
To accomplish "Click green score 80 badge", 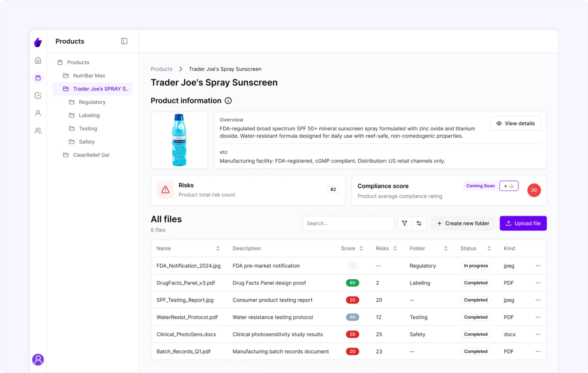I will point(352,283).
